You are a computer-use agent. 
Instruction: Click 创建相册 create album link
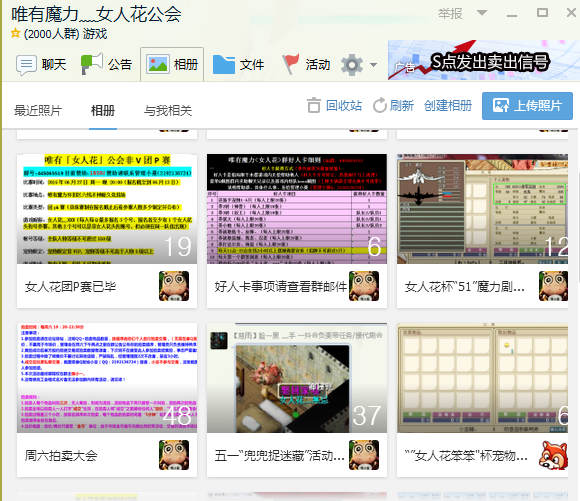[448, 105]
